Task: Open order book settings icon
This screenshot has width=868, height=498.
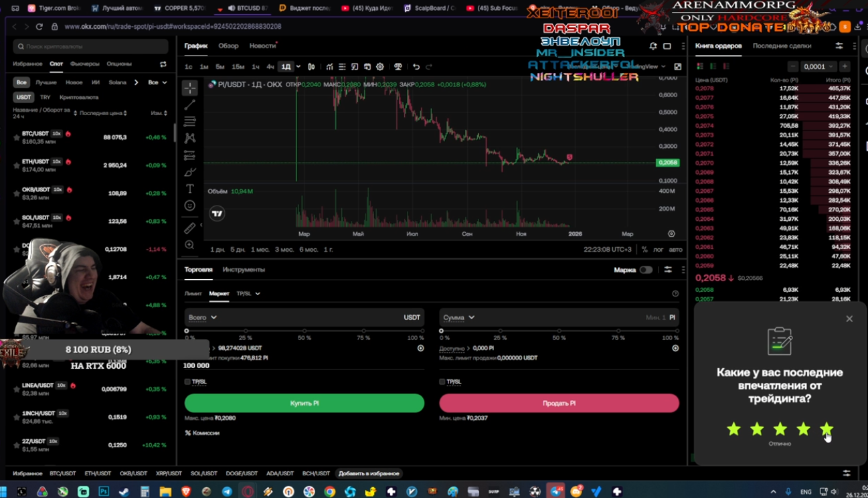Action: [x=839, y=46]
